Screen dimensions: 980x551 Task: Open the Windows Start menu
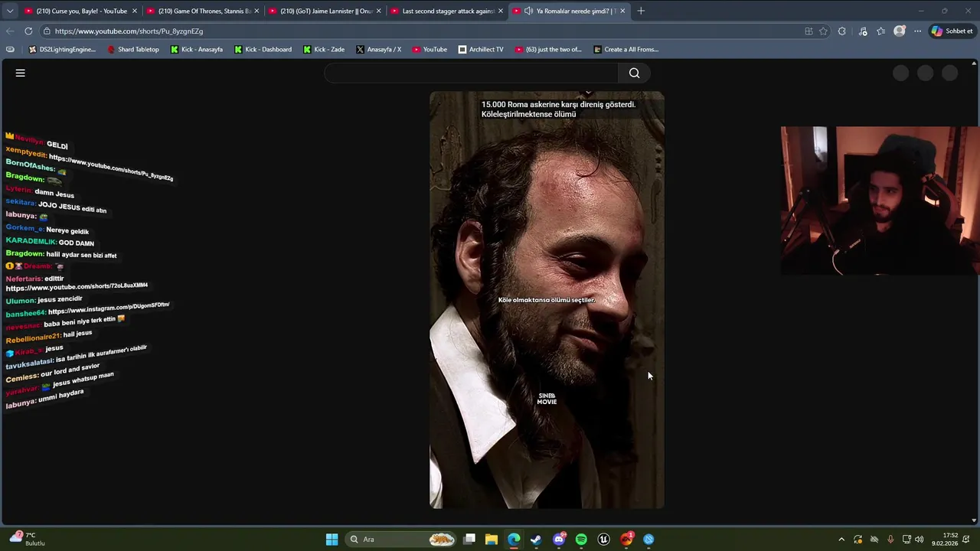point(332,540)
